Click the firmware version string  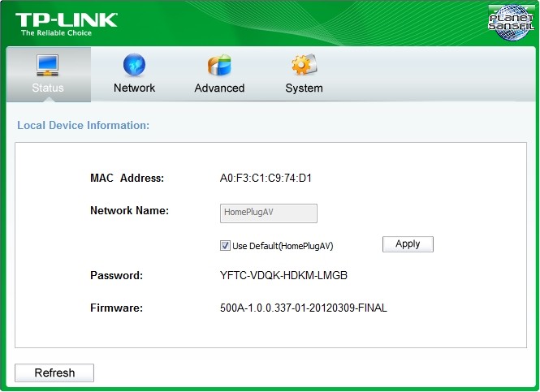(x=304, y=308)
